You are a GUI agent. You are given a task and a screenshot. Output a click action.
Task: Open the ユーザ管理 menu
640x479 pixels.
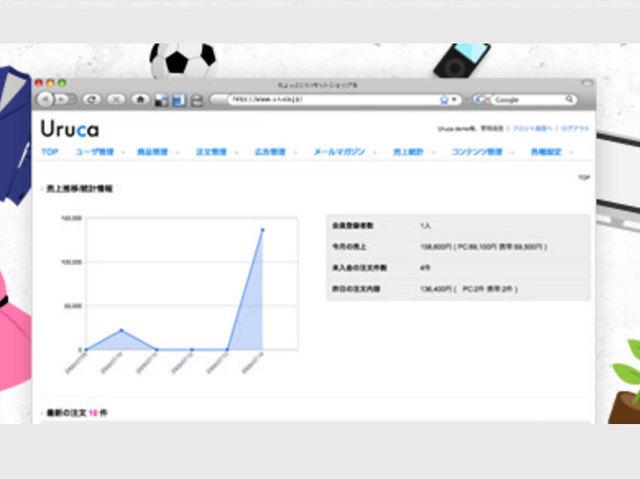95,152
